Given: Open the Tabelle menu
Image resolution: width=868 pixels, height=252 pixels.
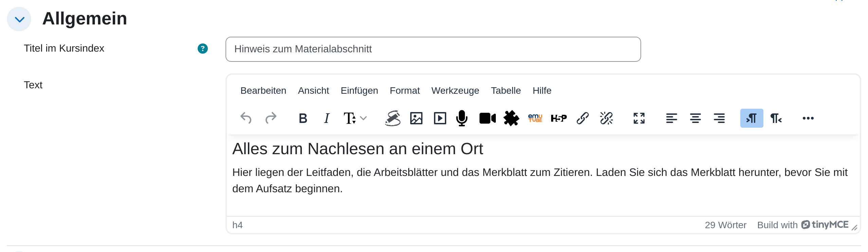Looking at the screenshot, I should coord(506,91).
